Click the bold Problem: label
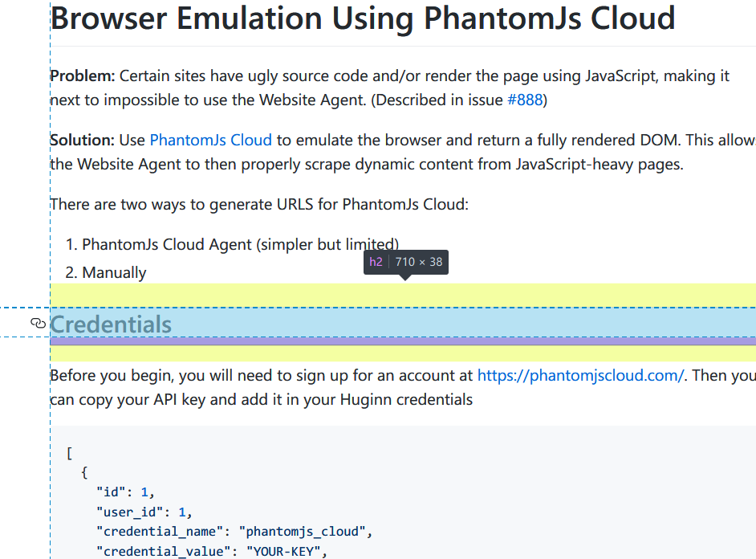756x559 pixels. pyautogui.click(x=83, y=75)
